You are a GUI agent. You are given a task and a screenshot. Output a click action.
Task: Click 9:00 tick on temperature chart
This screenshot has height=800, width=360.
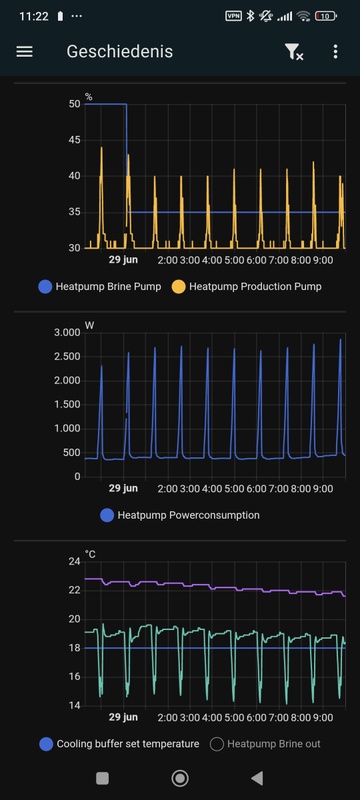(323, 717)
